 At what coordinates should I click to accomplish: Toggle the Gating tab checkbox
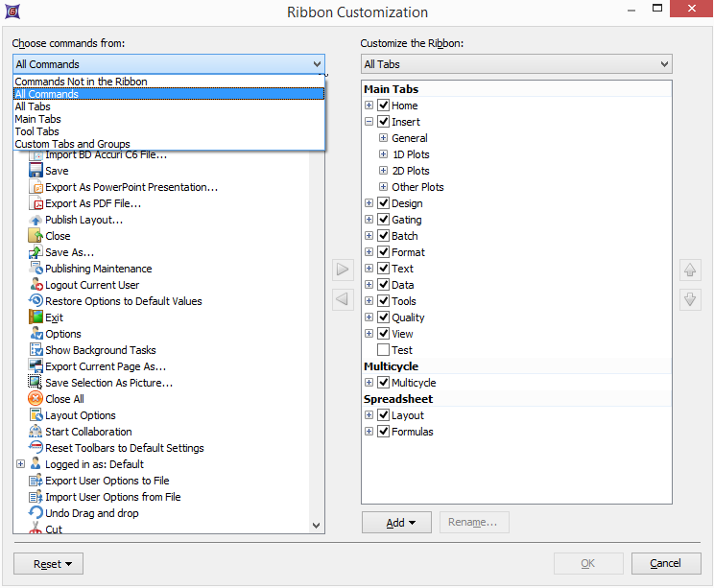pos(384,220)
